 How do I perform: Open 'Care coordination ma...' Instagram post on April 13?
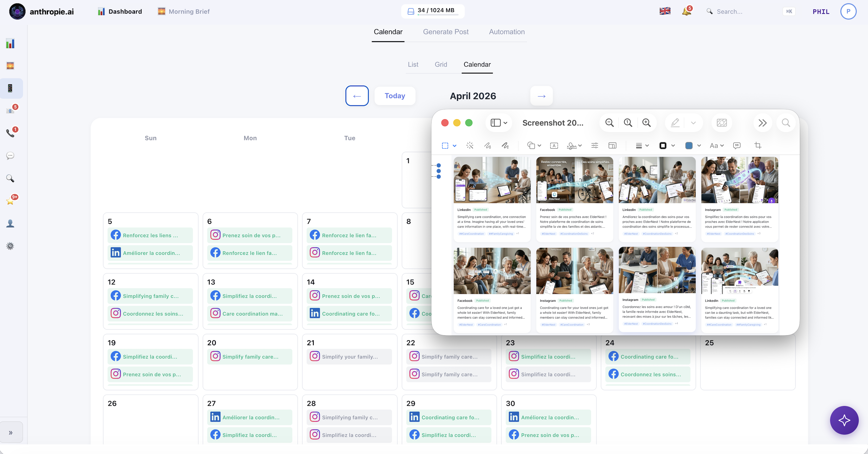[250, 313]
